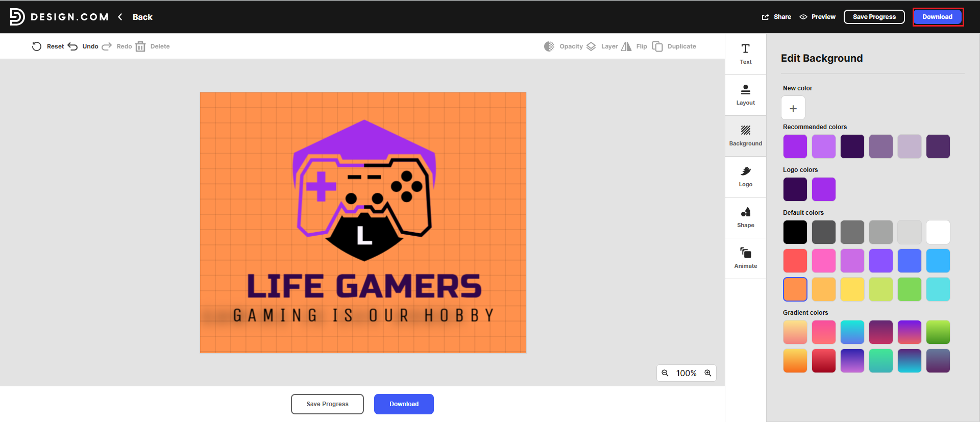Add a new color with plus button
The height and width of the screenshot is (422, 980).
[793, 108]
